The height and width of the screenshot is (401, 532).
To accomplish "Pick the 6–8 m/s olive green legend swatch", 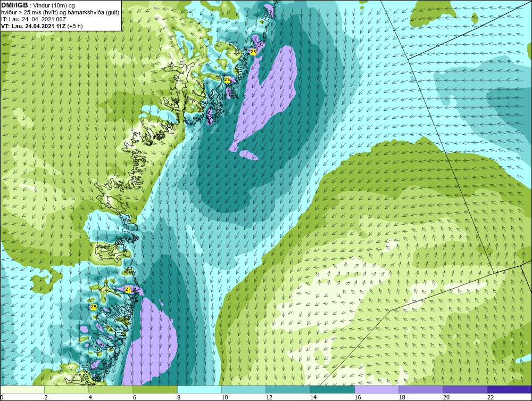I will 155,389.
